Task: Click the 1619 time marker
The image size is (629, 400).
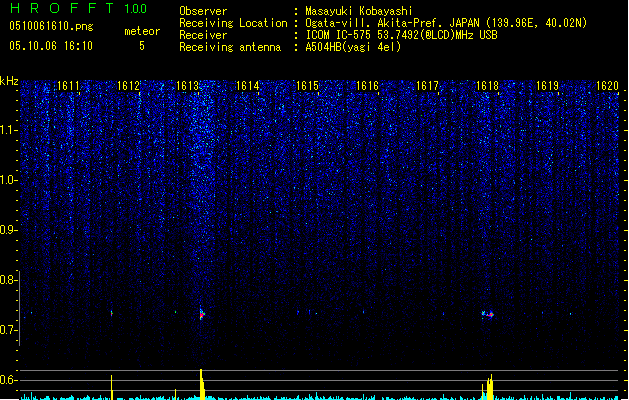Action: click(x=548, y=86)
